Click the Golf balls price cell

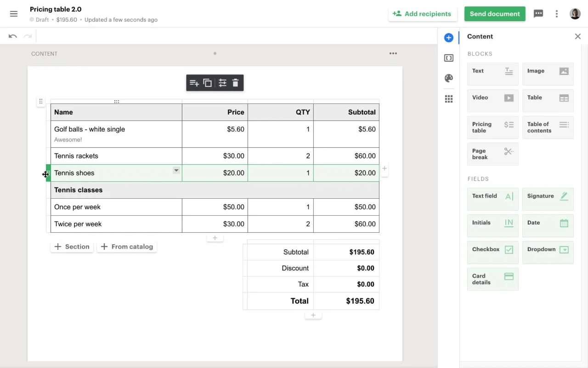pos(215,133)
